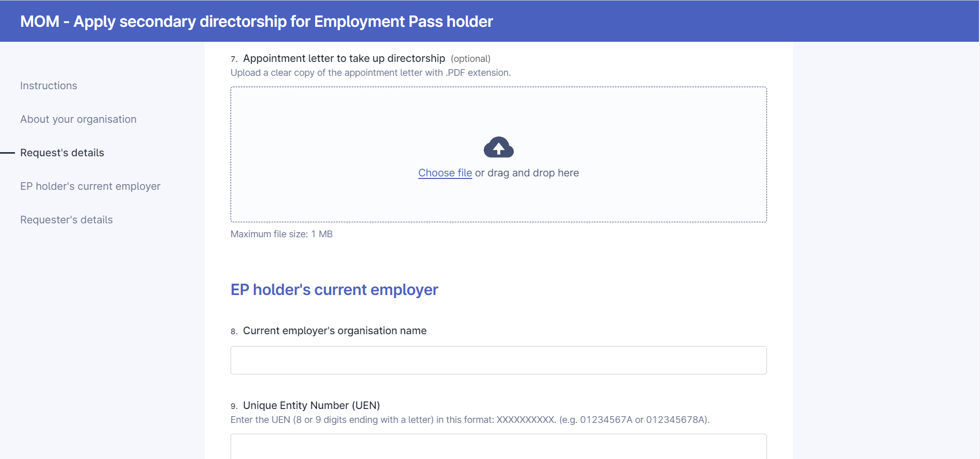Go to Instructions section in sidebar

click(x=48, y=86)
